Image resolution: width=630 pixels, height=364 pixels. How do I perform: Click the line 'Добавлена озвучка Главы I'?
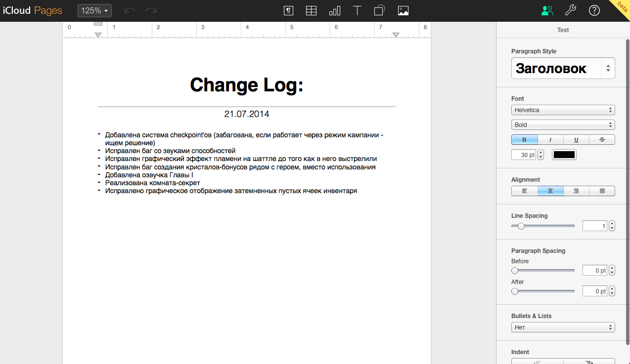tap(149, 175)
